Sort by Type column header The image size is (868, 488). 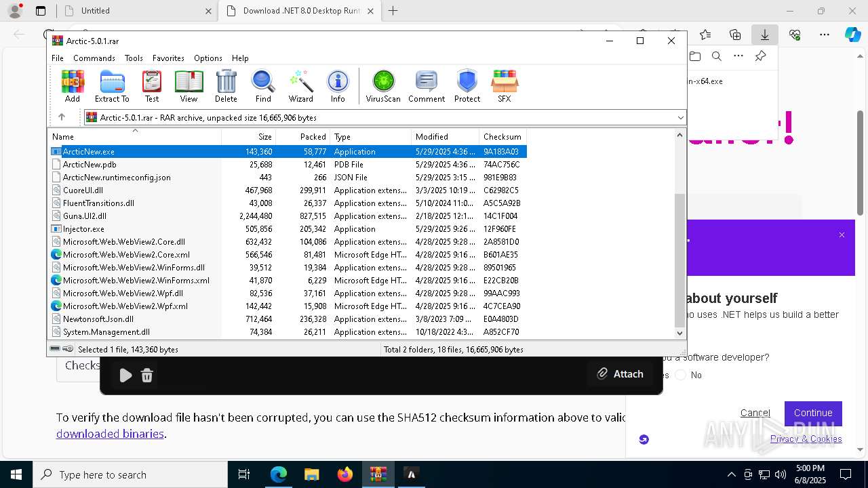click(x=371, y=136)
